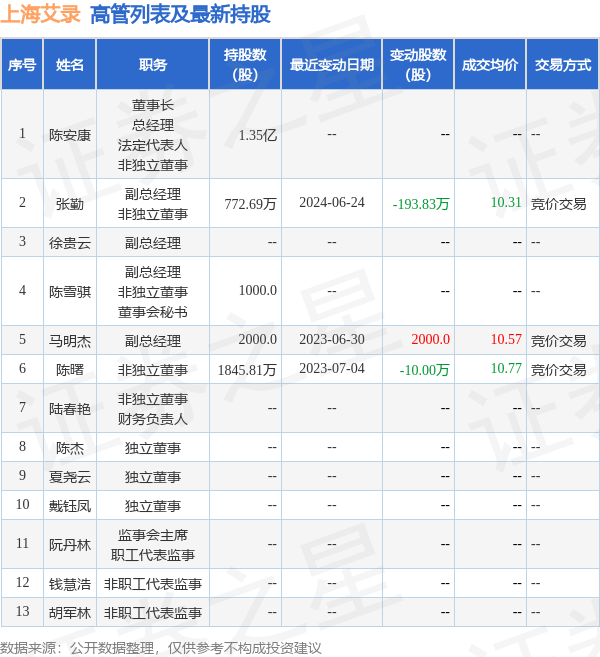Select the name 戴钰凤
Screen dimensions: 600x657
[70, 506]
